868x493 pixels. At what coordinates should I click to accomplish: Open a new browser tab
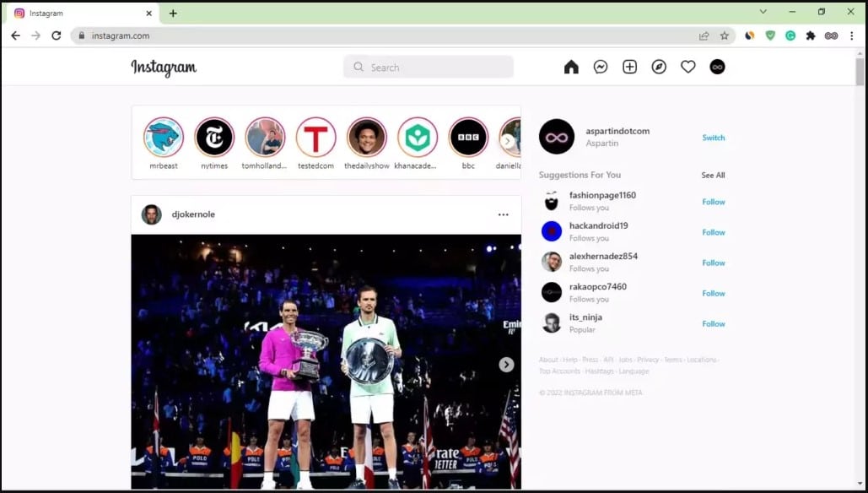coord(173,14)
